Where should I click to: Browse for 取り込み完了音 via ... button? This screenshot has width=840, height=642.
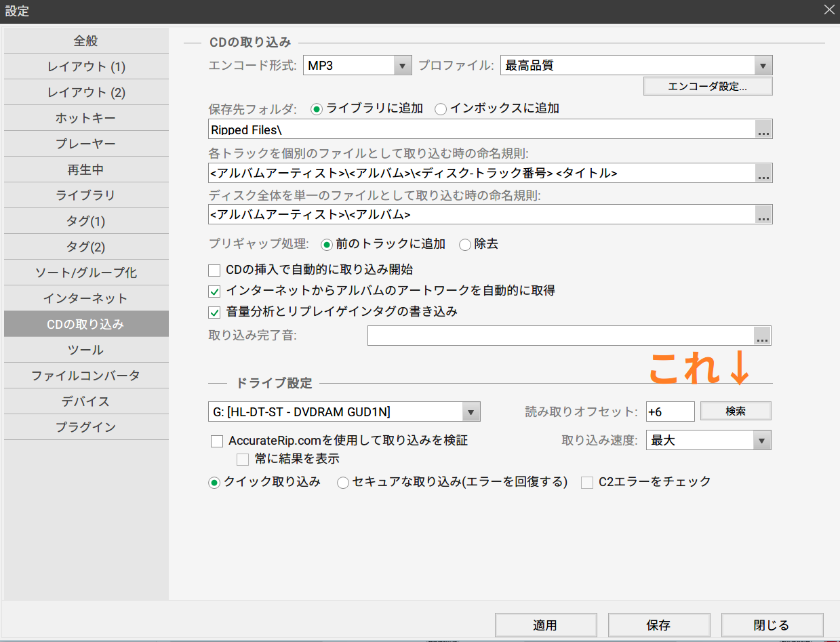(763, 336)
